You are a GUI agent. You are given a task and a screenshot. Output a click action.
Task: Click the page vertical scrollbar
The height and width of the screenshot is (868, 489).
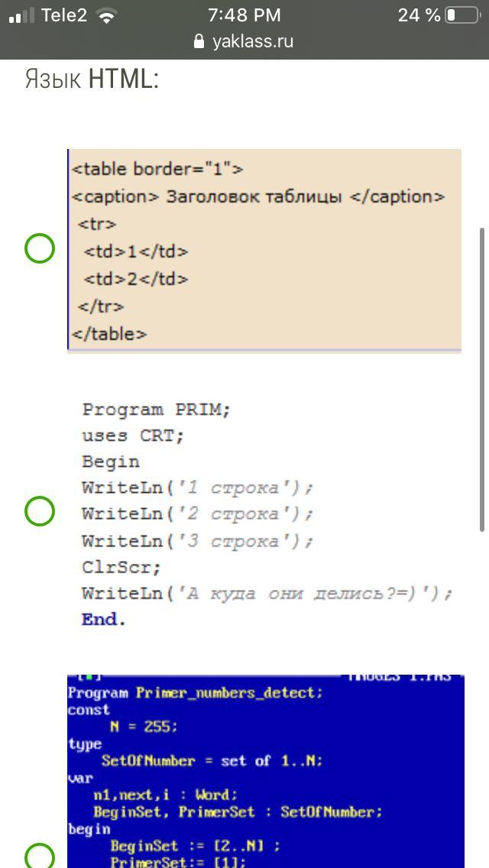click(x=482, y=379)
